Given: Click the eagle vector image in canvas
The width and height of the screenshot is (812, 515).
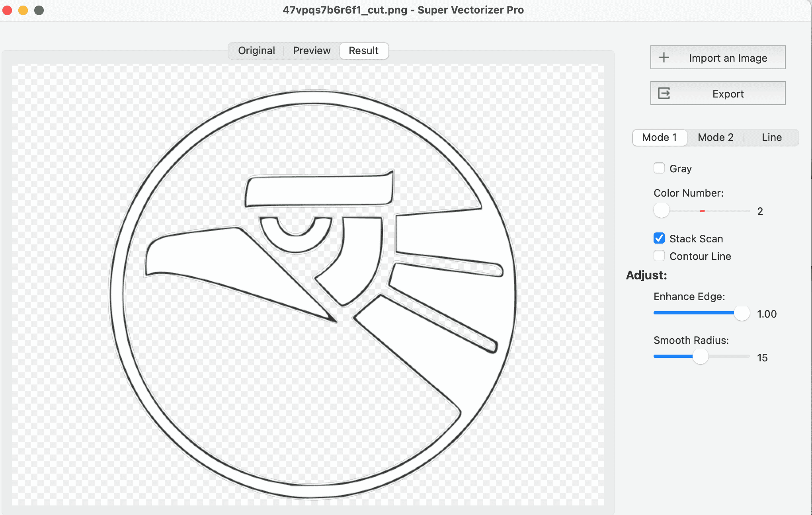Looking at the screenshot, I should coord(313,295).
